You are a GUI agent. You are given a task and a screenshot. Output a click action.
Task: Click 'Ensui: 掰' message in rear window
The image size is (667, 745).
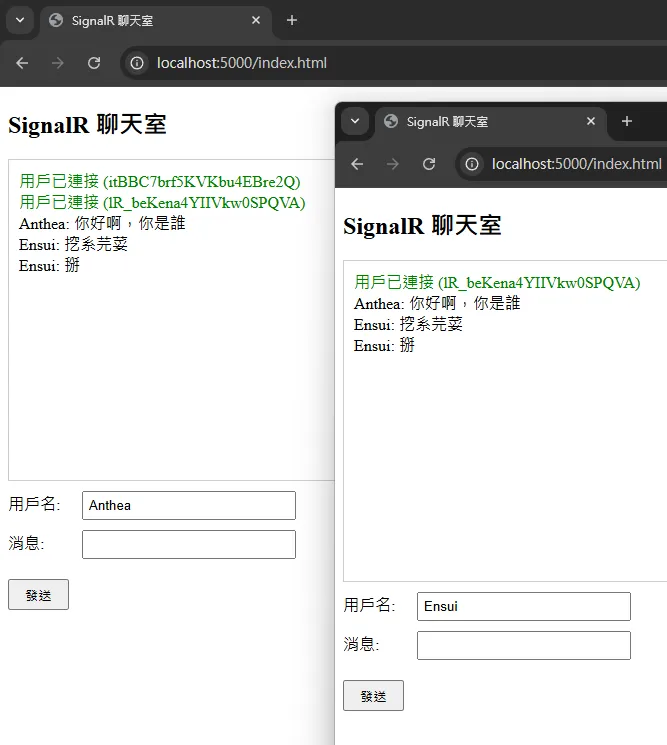[x=49, y=265]
